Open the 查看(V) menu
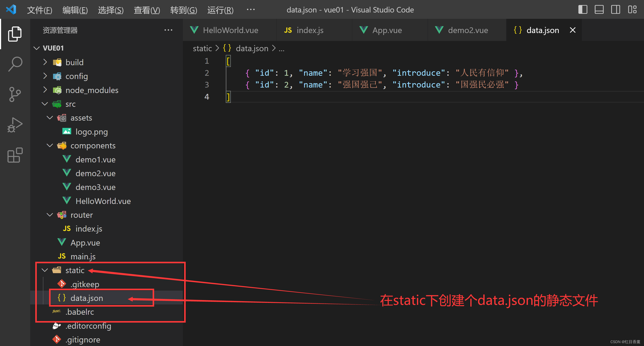This screenshot has width=644, height=346. [147, 10]
